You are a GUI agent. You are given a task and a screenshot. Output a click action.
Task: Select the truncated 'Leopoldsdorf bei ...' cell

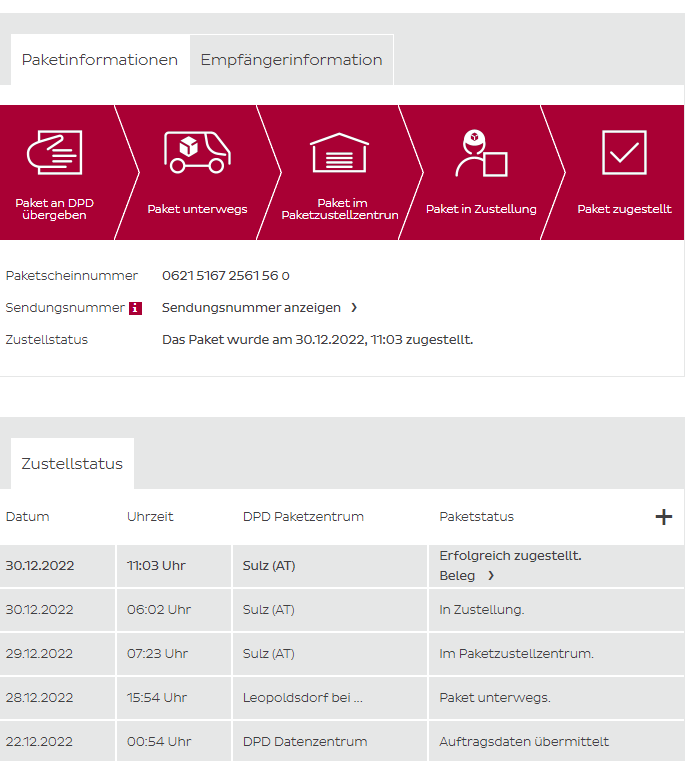[302, 698]
